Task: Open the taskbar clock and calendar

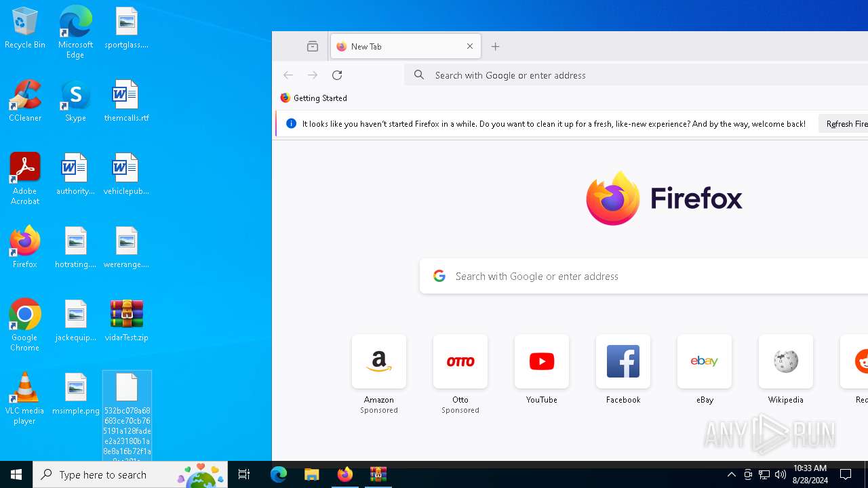Action: click(810, 474)
